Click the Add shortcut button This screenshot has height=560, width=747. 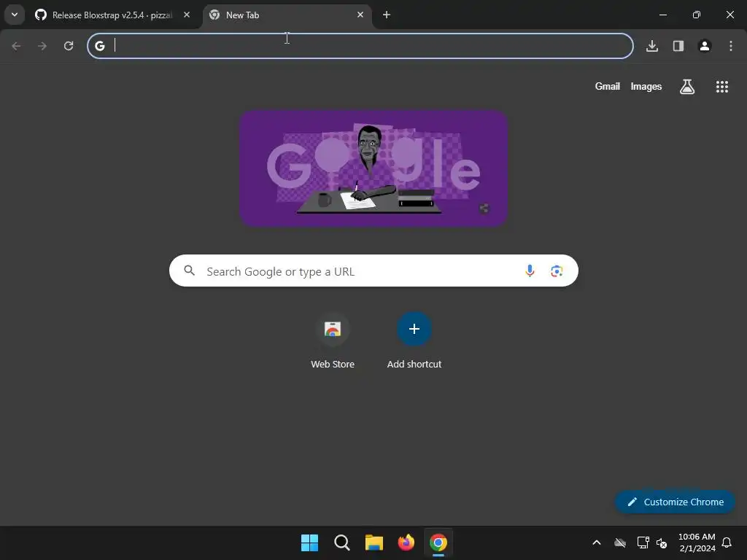tap(414, 341)
